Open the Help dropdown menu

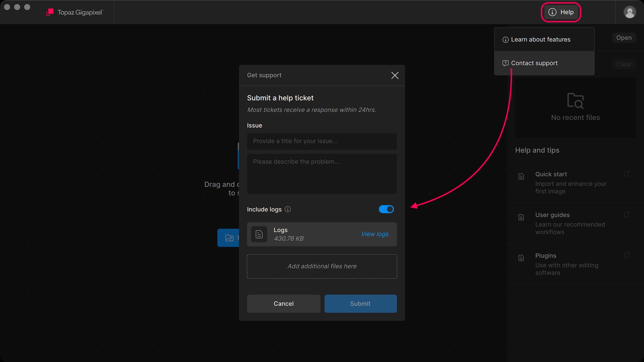(x=561, y=12)
